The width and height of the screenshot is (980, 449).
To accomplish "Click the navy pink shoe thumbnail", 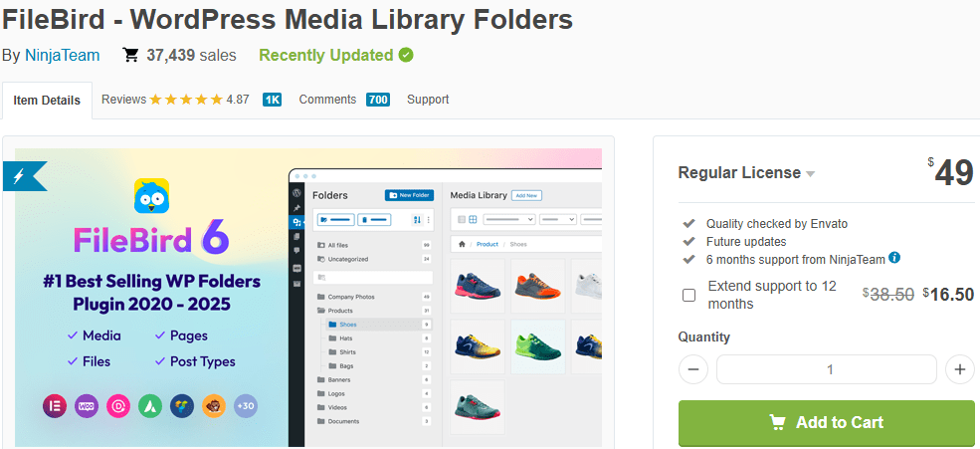I will [477, 286].
